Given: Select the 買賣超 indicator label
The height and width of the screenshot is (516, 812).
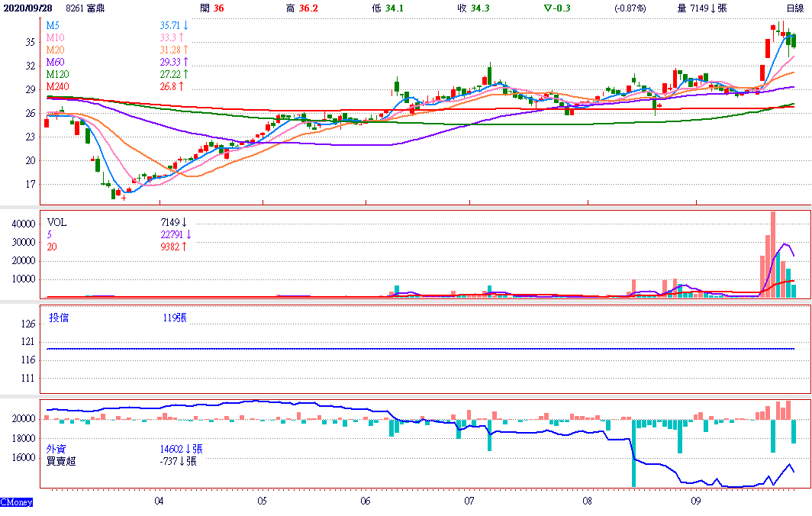Looking at the screenshot, I should 61,461.
